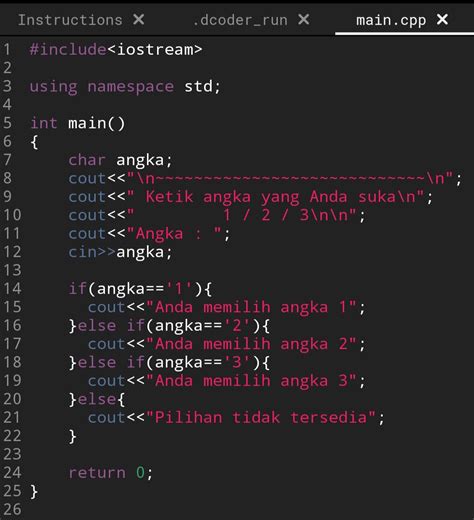
Task: Click the 'using namespace std;' line
Action: coord(125,87)
